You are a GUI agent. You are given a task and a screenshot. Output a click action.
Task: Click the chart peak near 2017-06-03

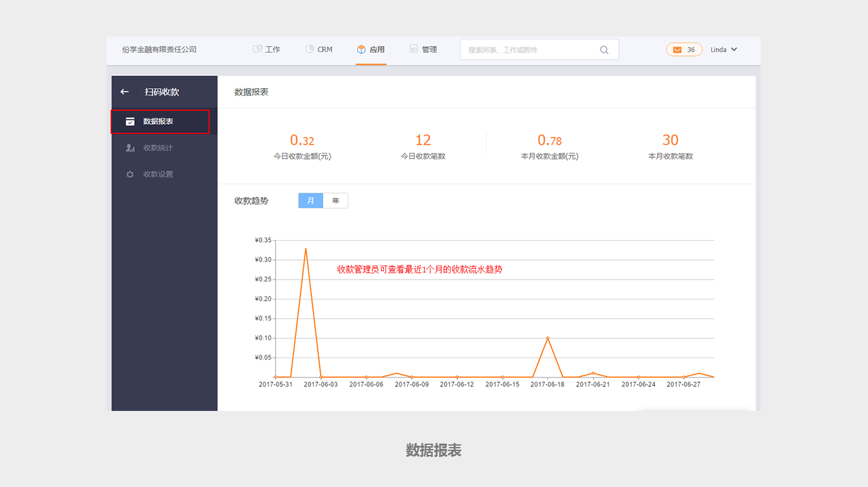coord(306,248)
